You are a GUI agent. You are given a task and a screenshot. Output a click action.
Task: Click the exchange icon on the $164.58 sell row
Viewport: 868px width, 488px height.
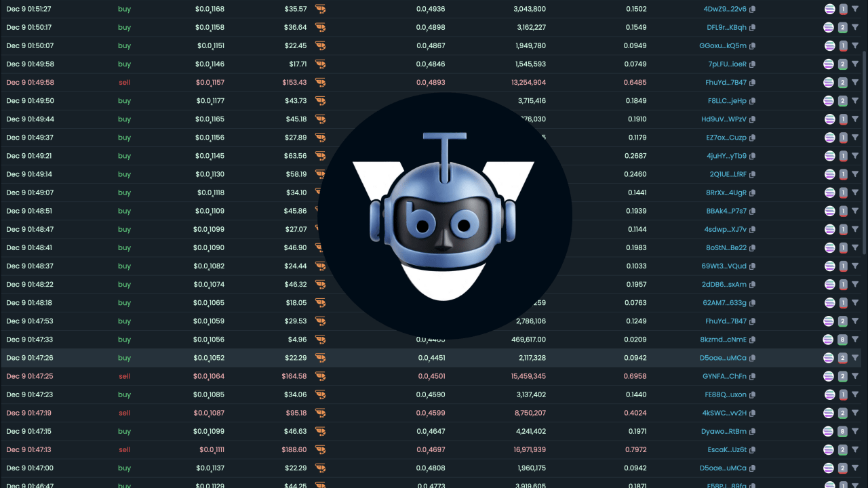click(x=320, y=376)
